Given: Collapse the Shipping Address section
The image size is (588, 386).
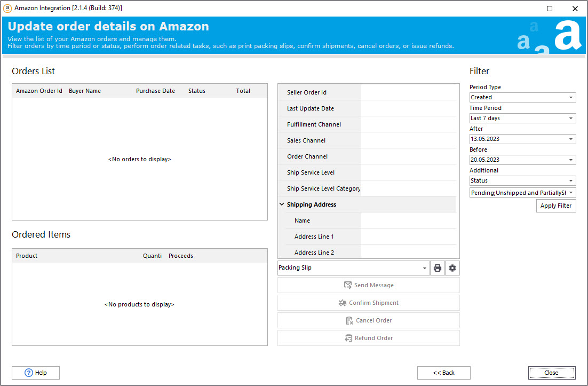Looking at the screenshot, I should click(x=282, y=204).
